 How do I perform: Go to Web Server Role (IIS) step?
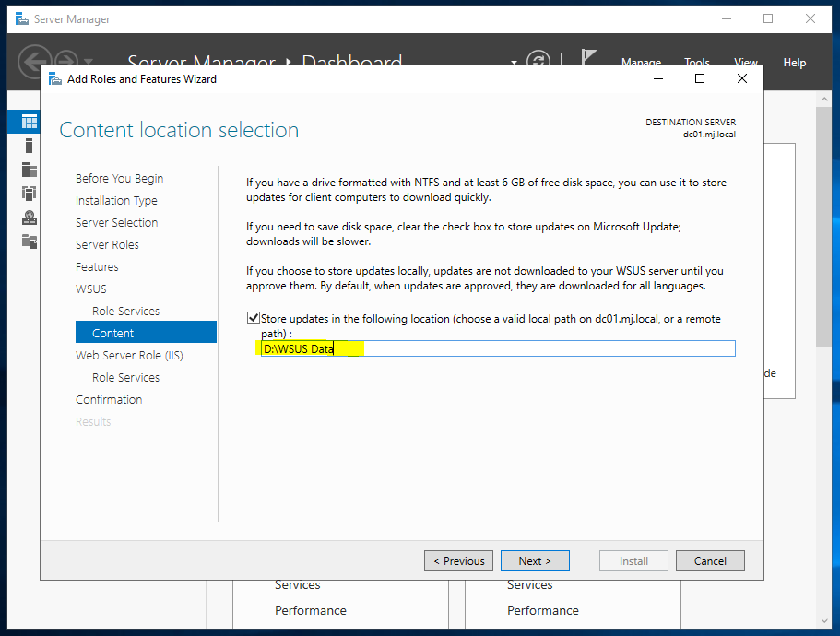129,355
